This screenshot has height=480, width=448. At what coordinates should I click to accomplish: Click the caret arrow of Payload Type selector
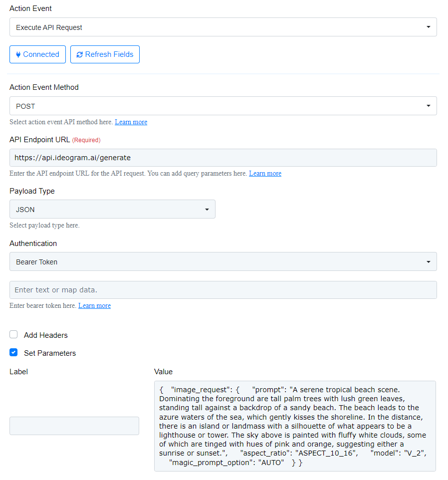207,210
